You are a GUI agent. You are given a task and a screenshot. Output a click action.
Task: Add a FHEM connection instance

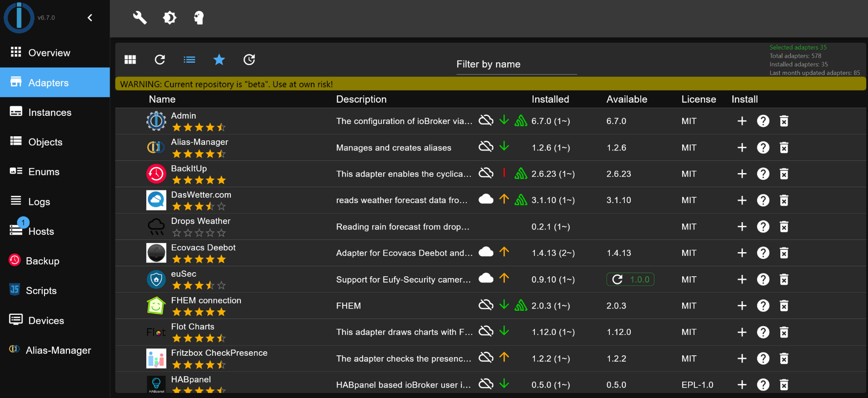[742, 306]
